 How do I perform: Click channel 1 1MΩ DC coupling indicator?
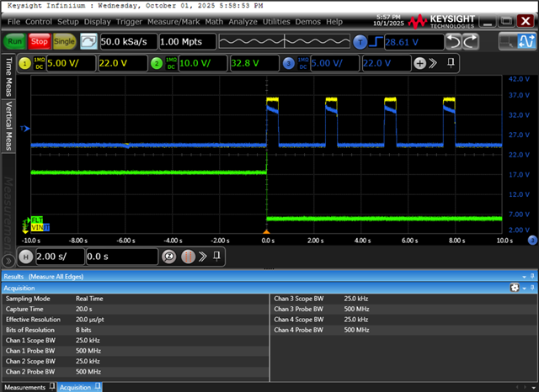[40, 63]
